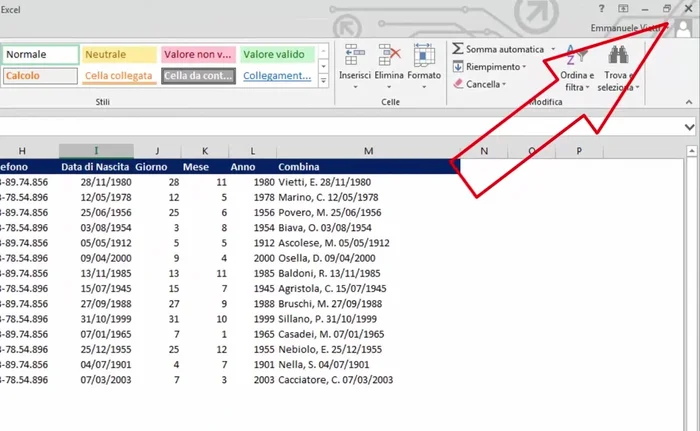
Task: Select cell Osella, D. 09/04/2000
Action: point(368,258)
